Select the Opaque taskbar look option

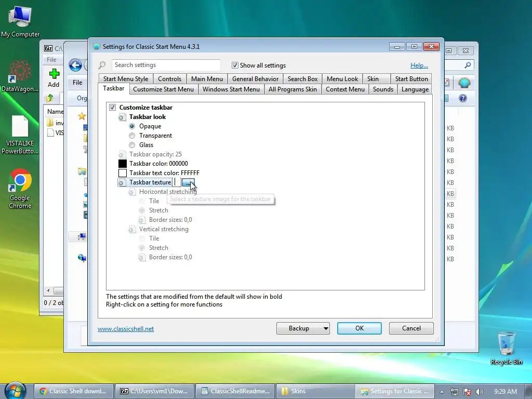coord(132,126)
